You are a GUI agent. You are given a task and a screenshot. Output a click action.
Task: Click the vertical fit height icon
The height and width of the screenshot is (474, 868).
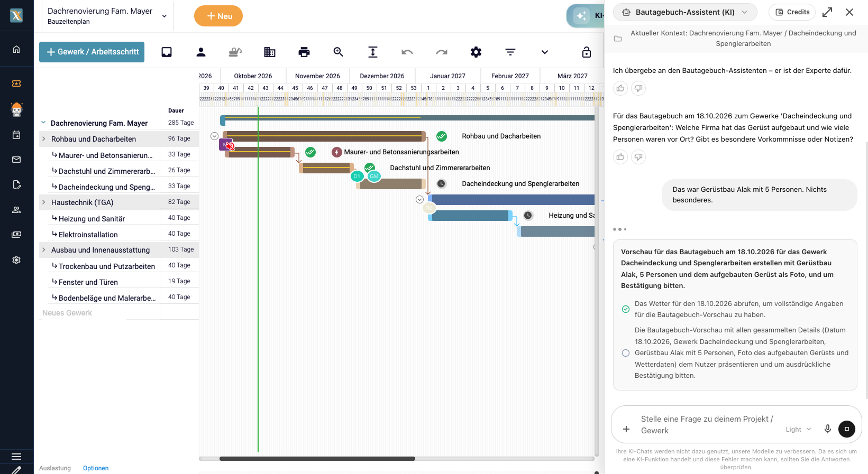point(373,52)
